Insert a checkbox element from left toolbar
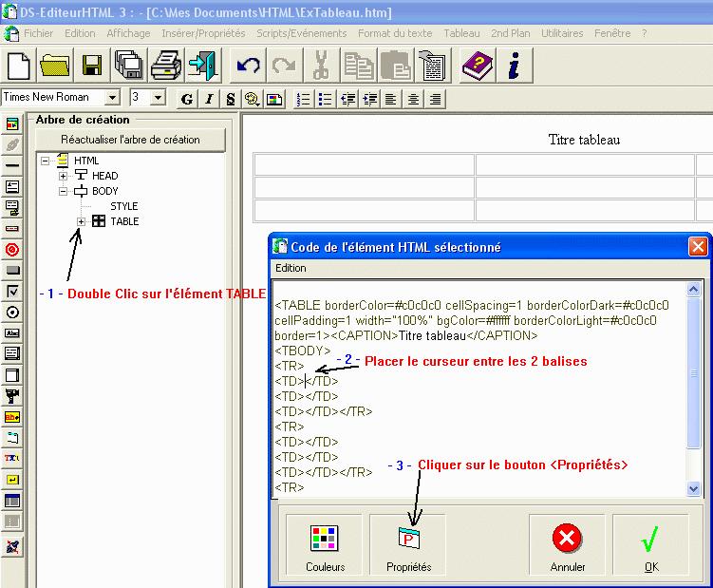The image size is (713, 588). click(x=12, y=291)
